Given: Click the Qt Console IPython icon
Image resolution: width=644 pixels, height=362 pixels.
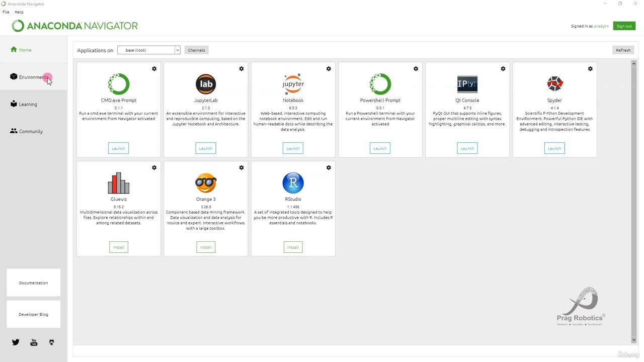Looking at the screenshot, I should pyautogui.click(x=467, y=84).
